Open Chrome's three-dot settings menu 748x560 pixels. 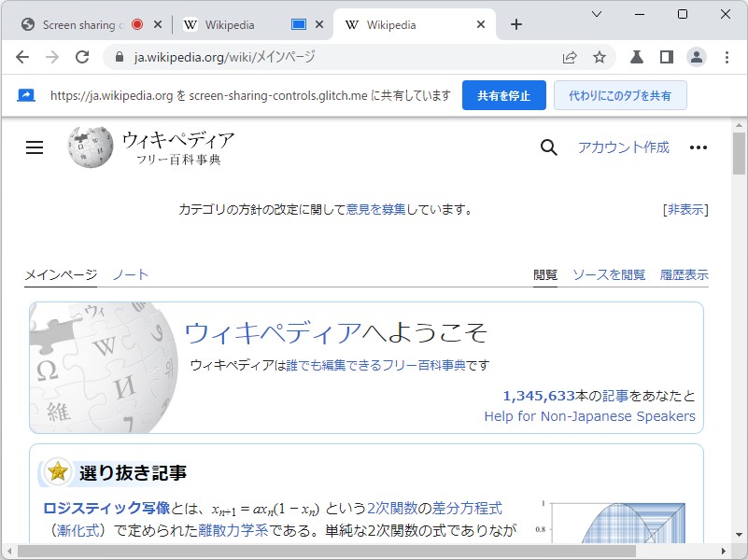(727, 57)
